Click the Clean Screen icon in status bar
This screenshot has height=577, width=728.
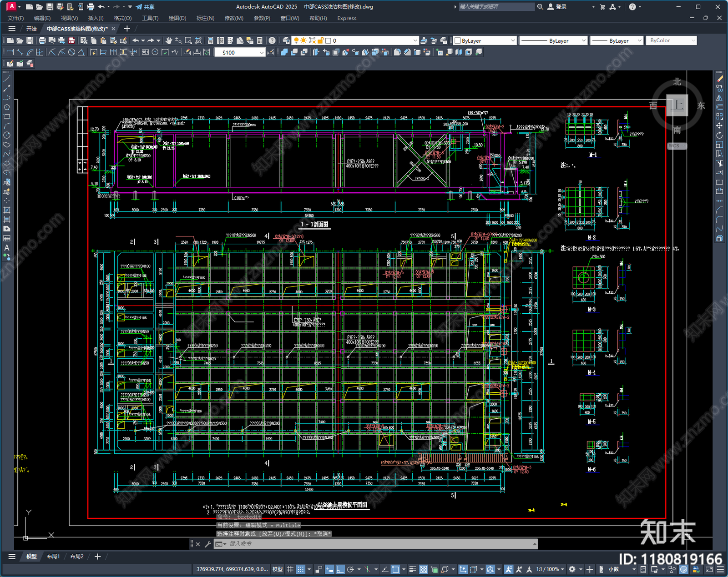click(x=709, y=569)
